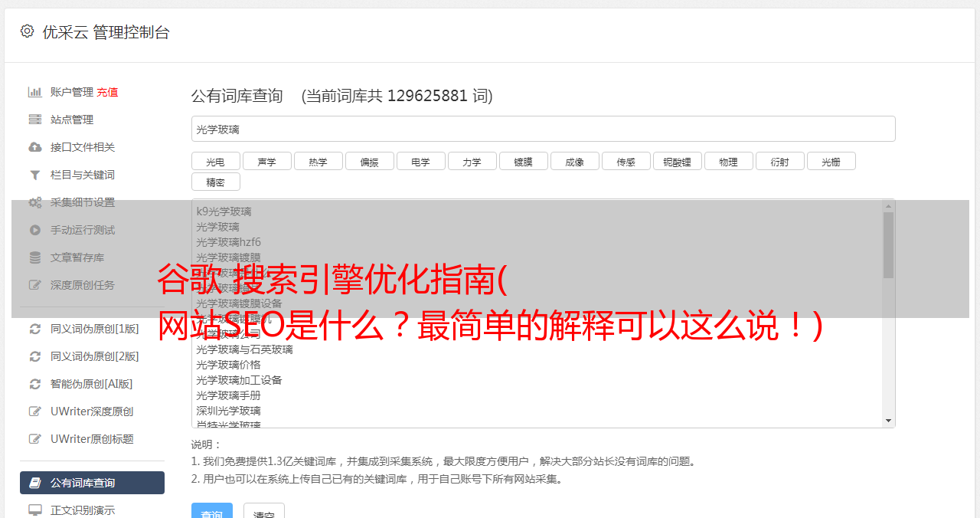The width and height of the screenshot is (980, 518).
Task: Click the filter icon for 栏目与关键词
Action: 35,175
